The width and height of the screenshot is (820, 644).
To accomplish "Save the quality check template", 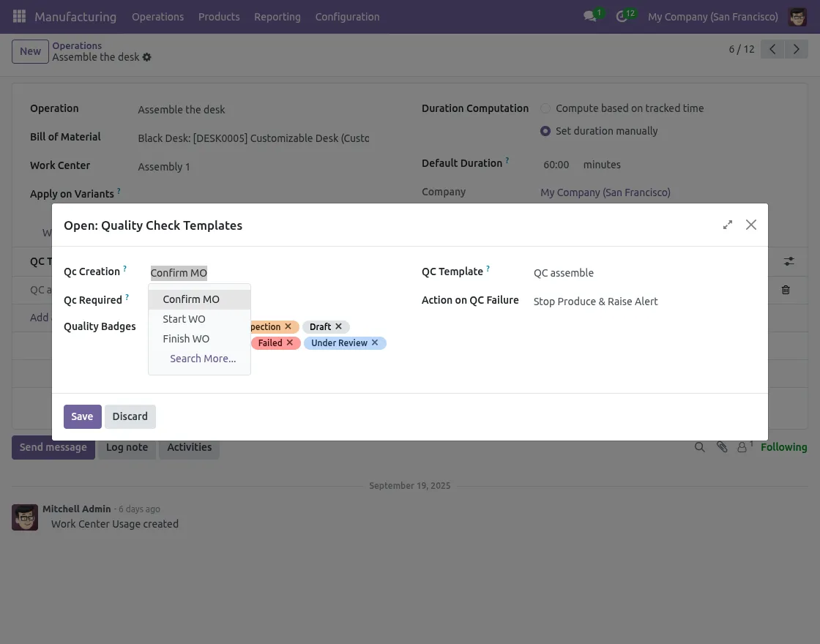I will click(x=82, y=416).
